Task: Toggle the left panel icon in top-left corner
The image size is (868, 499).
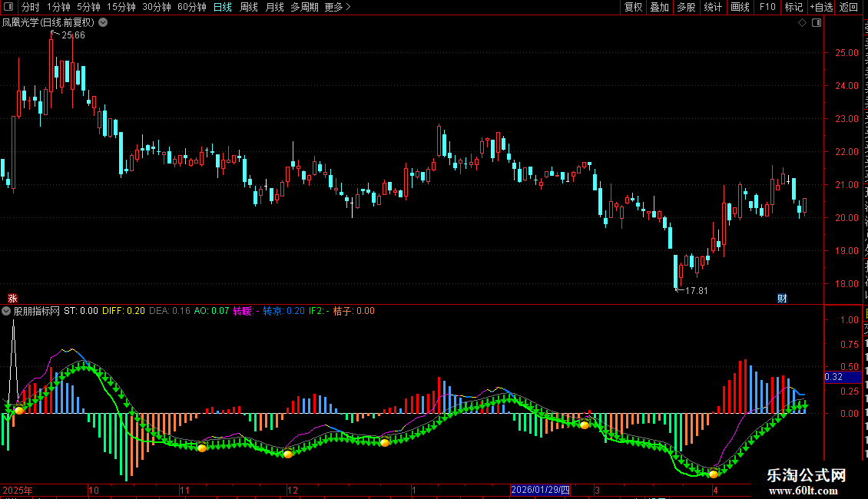Action: [x=8, y=7]
